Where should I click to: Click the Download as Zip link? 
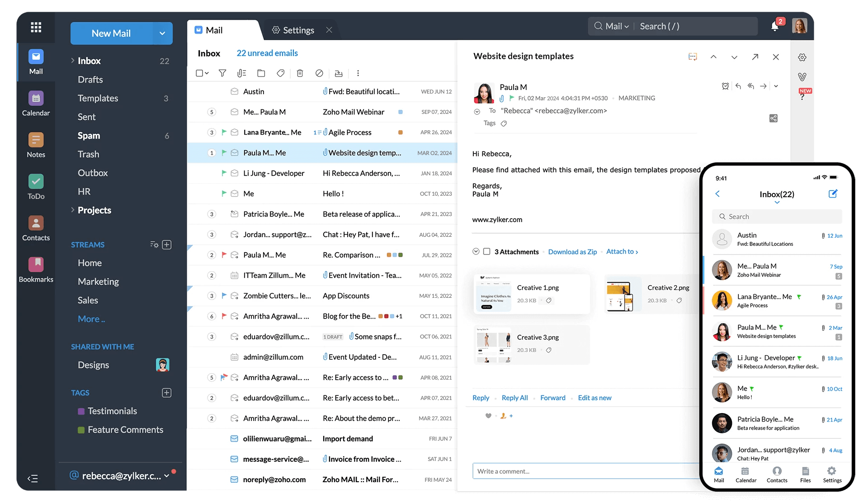coord(571,251)
